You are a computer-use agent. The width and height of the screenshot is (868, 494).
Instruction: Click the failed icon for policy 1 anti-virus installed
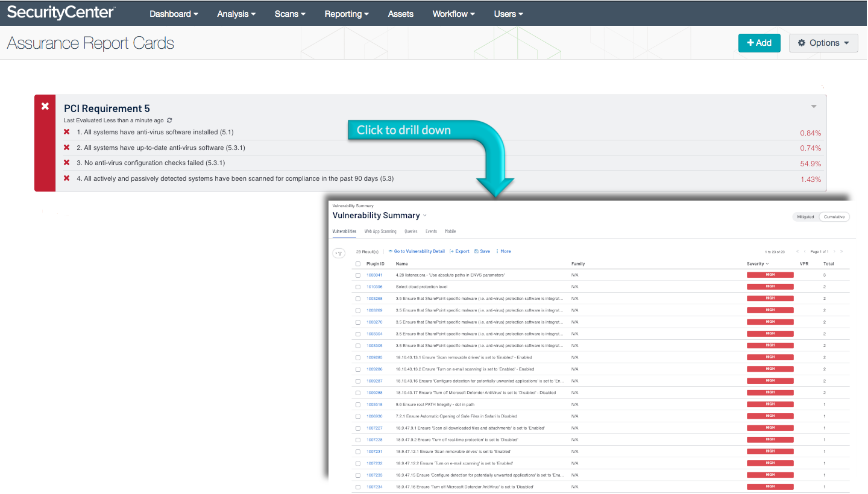pyautogui.click(x=67, y=132)
